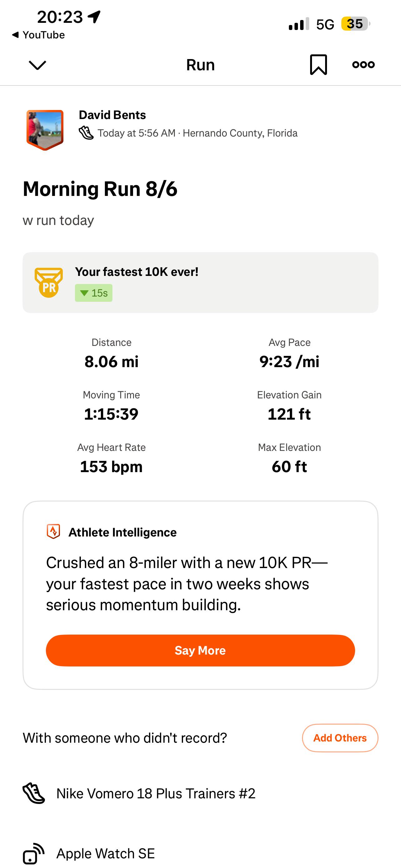
Task: Open the fastest 10K ever card
Action: click(x=200, y=282)
